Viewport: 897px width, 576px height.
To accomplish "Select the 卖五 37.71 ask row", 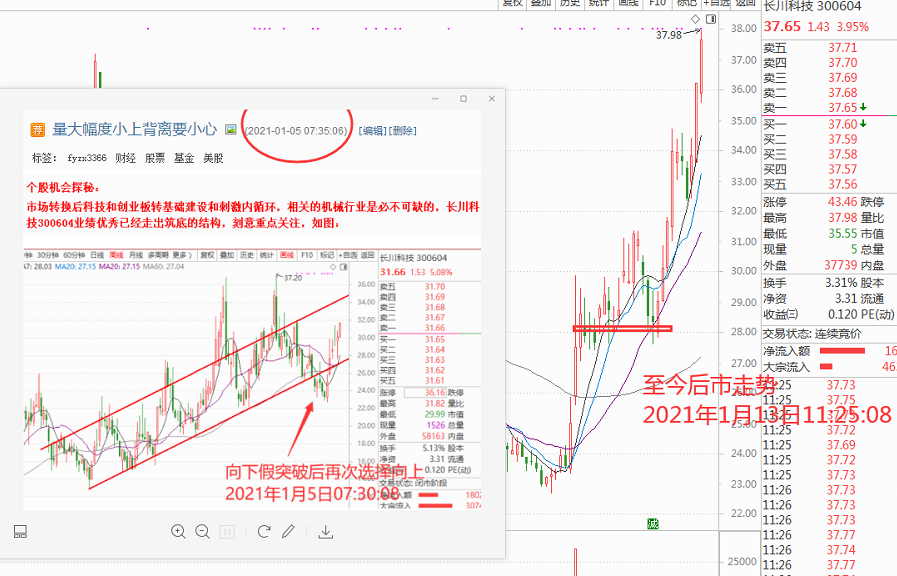I will [829, 47].
